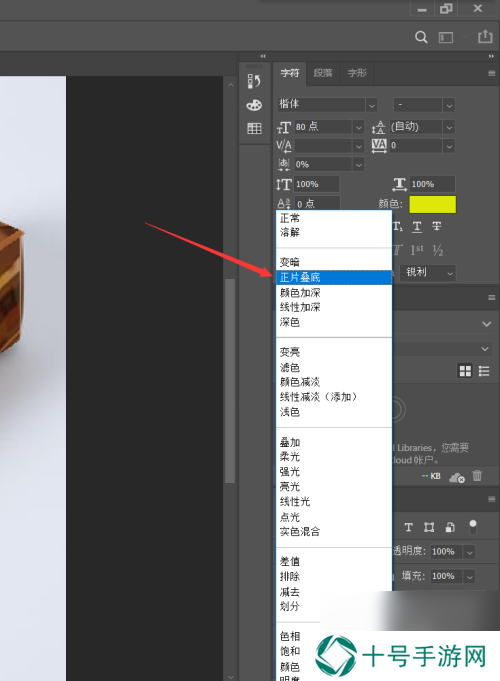Switch libraries to list view
This screenshot has height=681, width=500.
click(484, 371)
